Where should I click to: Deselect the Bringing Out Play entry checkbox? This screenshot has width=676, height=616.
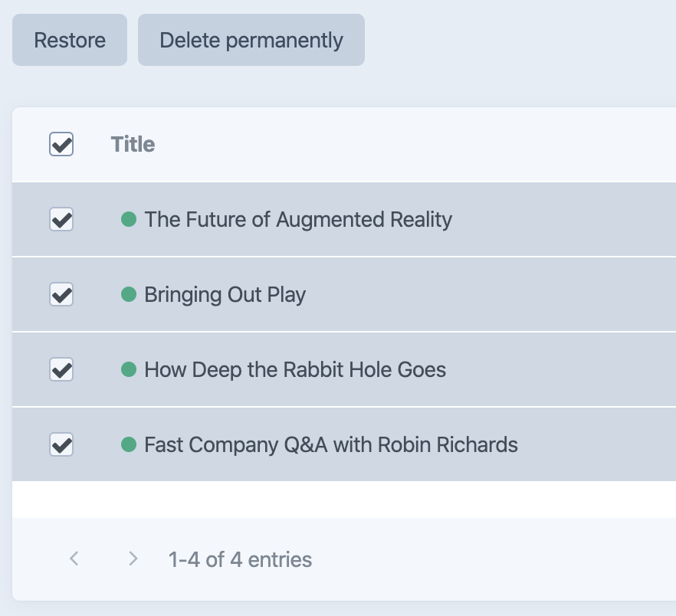click(61, 294)
